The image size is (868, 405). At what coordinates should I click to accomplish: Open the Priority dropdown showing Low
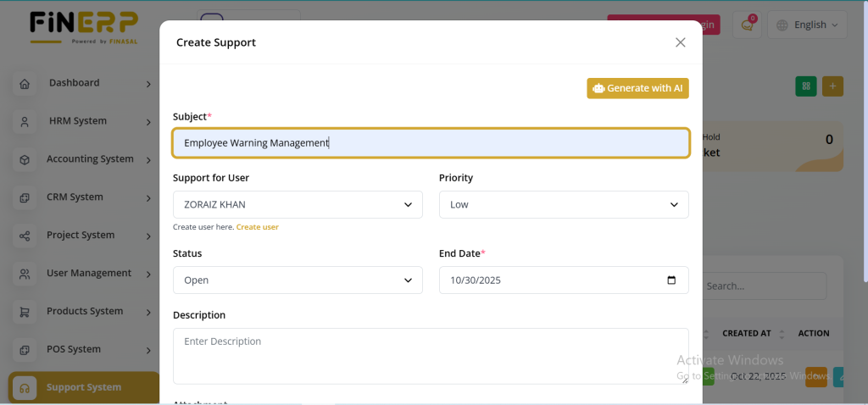[563, 204]
